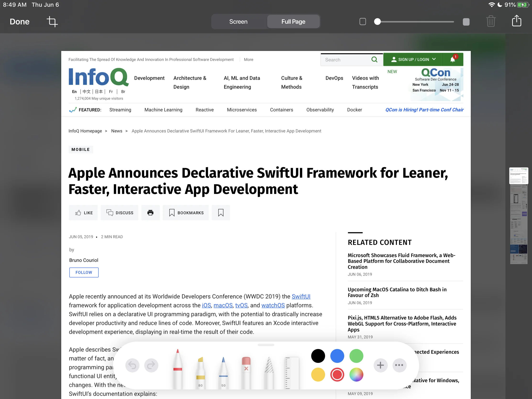Delete the screenshot with the trash icon

491,21
